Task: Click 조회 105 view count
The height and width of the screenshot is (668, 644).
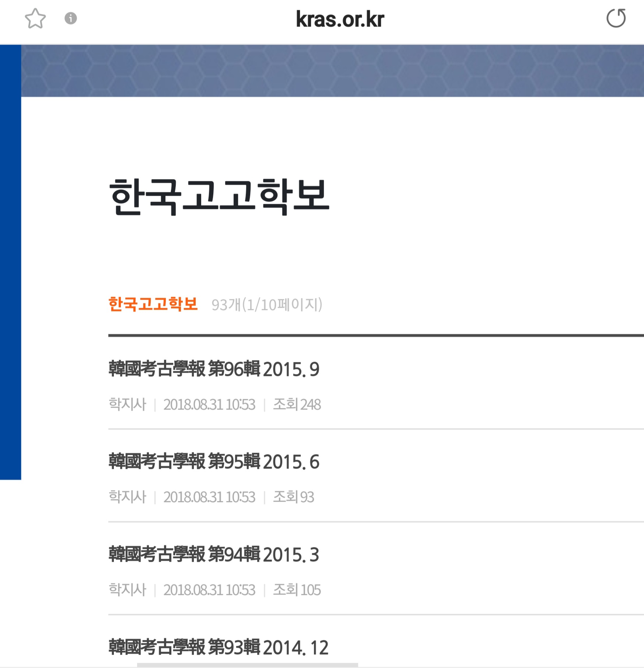Action: pos(297,590)
